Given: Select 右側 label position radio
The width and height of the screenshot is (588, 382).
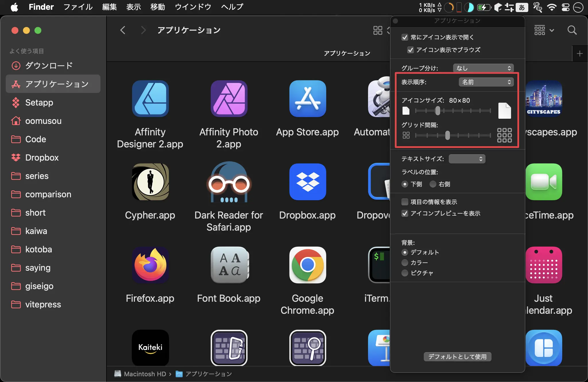Looking at the screenshot, I should click(433, 184).
